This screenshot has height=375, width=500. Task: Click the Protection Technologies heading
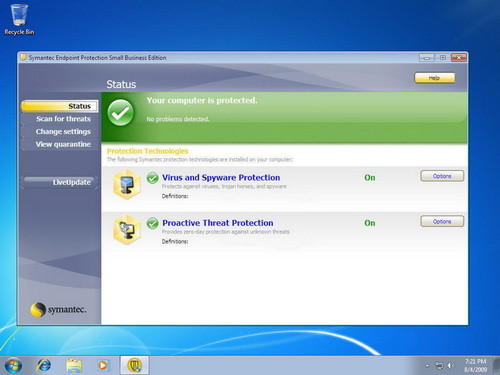pos(147,151)
